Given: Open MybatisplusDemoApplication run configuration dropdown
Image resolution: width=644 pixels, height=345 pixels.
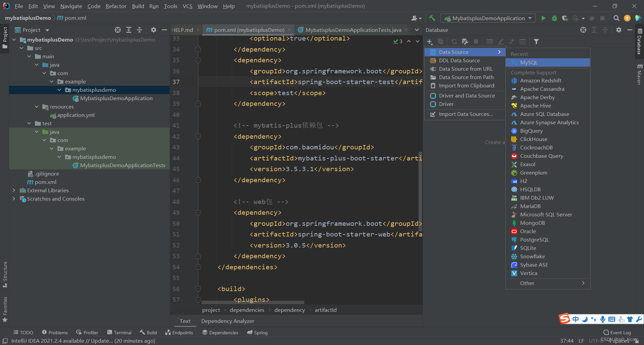Looking at the screenshot, I should pyautogui.click(x=488, y=18).
